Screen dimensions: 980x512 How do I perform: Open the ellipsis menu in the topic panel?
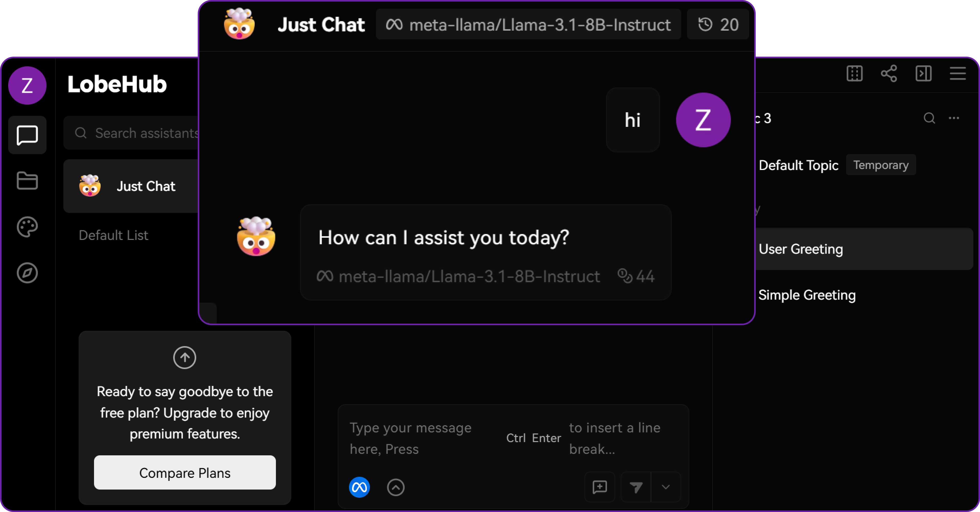click(954, 118)
